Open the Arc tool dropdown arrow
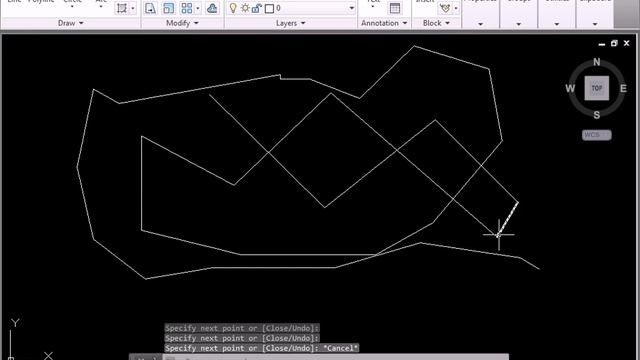Screen dimensions: 640x360 (101, 7)
